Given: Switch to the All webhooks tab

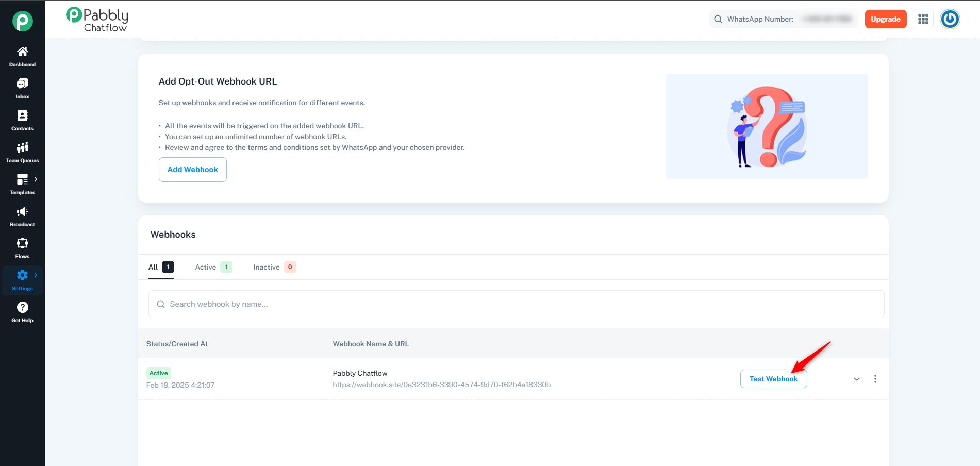Looking at the screenshot, I should (161, 267).
